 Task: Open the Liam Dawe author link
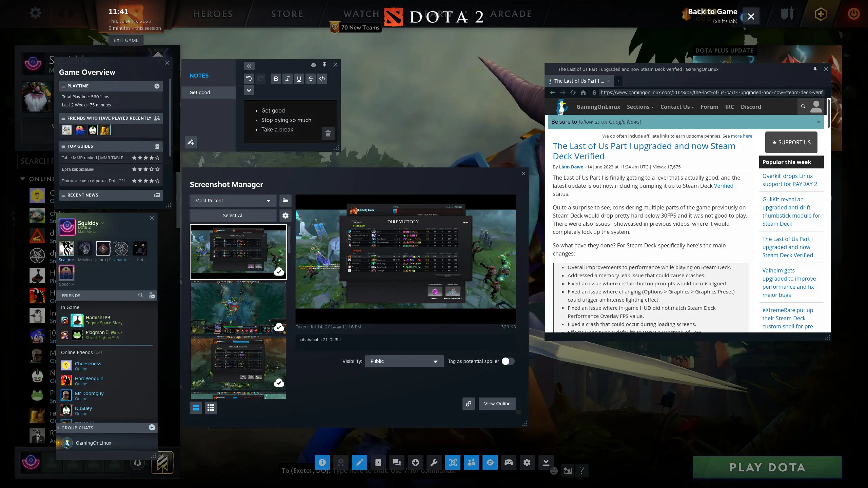click(571, 166)
